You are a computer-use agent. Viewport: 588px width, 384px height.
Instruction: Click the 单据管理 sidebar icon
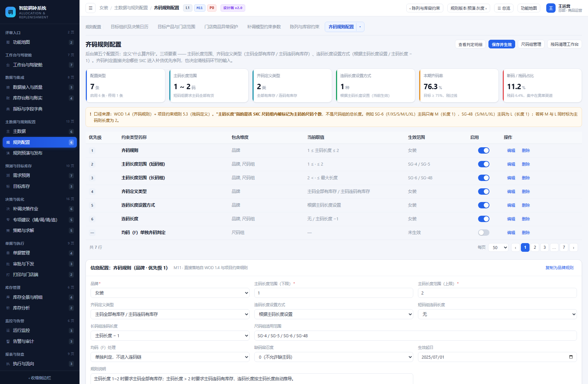8,253
